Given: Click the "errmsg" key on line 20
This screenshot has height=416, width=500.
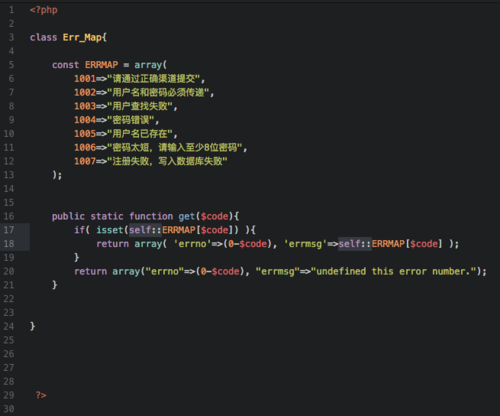Looking at the screenshot, I should click(x=278, y=271).
